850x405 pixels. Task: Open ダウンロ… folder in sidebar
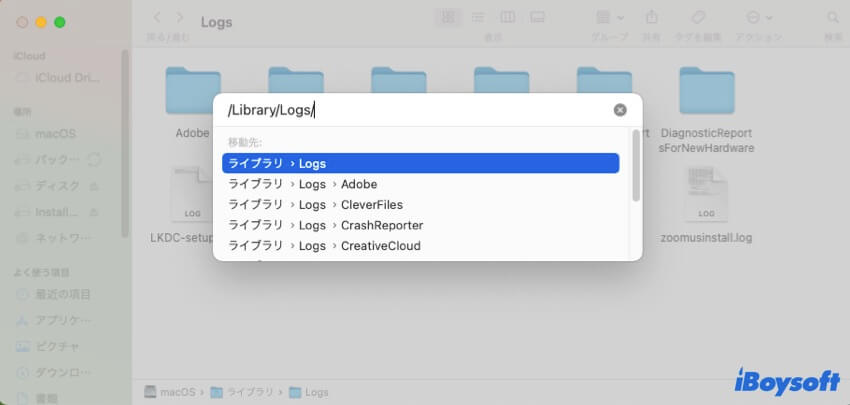point(53,372)
